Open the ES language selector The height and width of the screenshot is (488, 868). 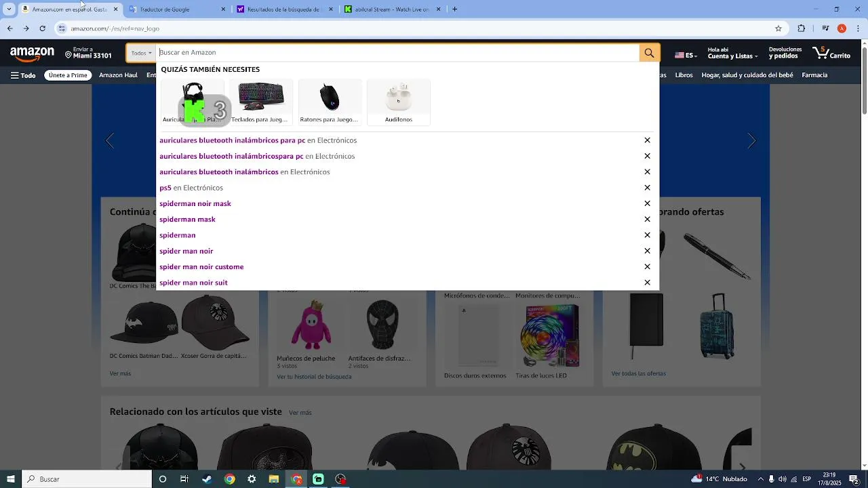[686, 55]
